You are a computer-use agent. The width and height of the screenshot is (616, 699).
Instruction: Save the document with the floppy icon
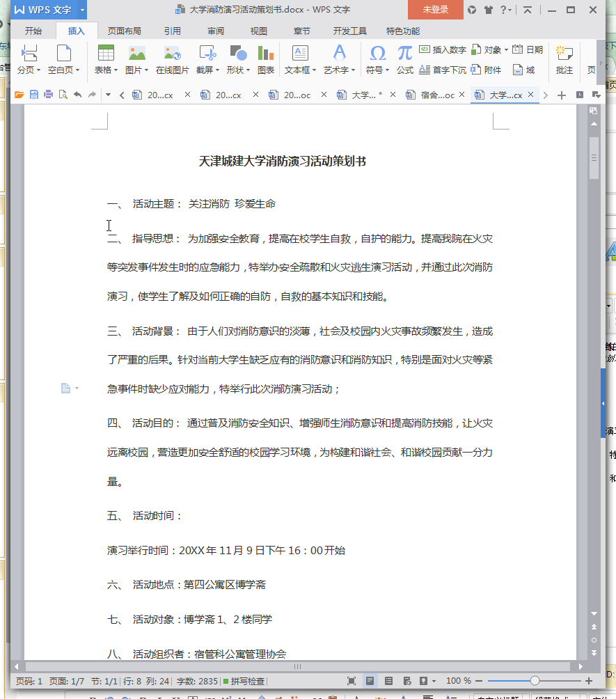(x=34, y=95)
